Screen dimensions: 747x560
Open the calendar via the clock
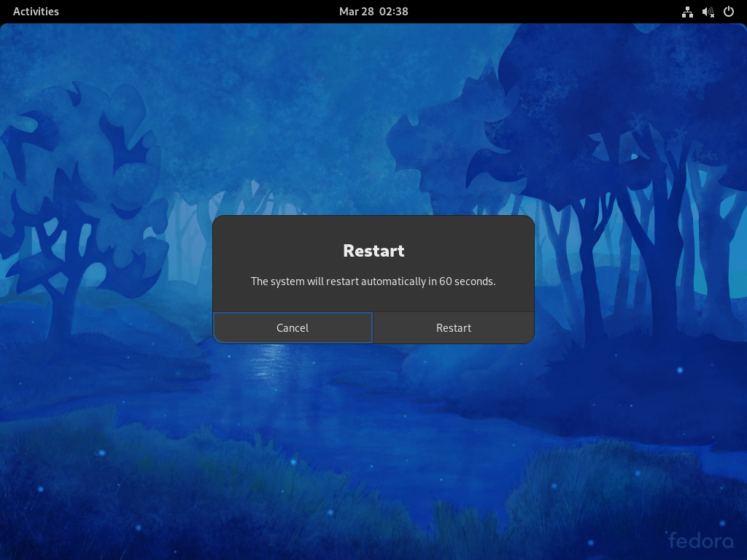[x=373, y=11]
